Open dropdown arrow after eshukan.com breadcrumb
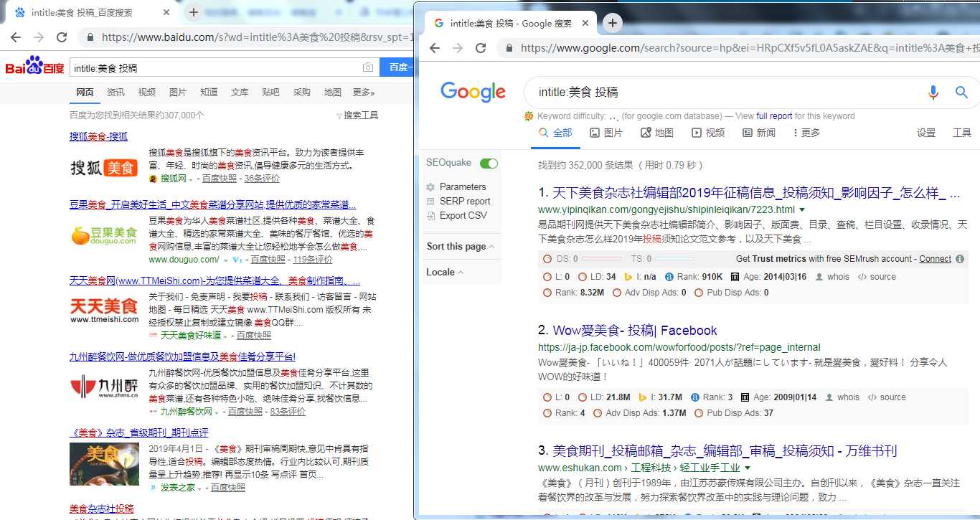Viewport: 980px width, 520px height. tap(748, 468)
